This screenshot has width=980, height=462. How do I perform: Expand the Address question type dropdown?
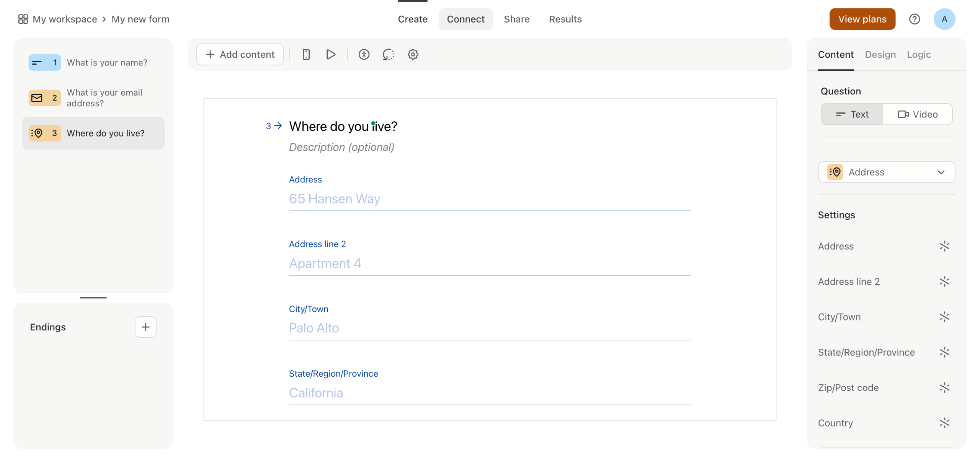click(886, 172)
